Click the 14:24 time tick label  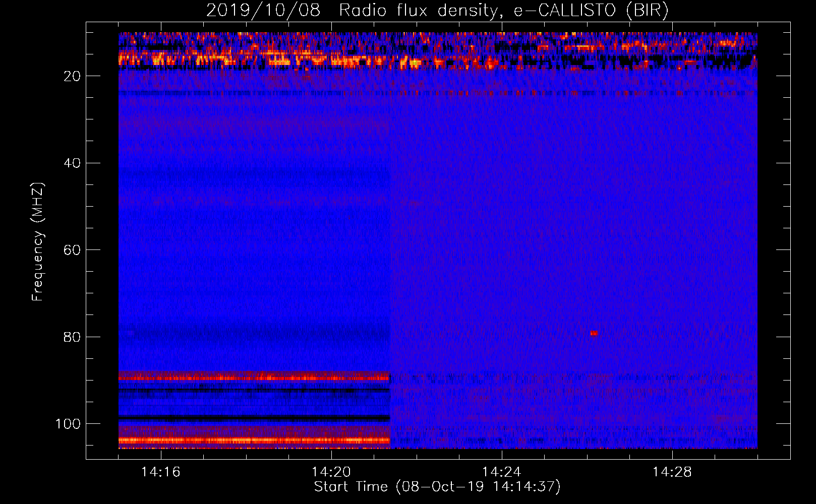click(501, 472)
